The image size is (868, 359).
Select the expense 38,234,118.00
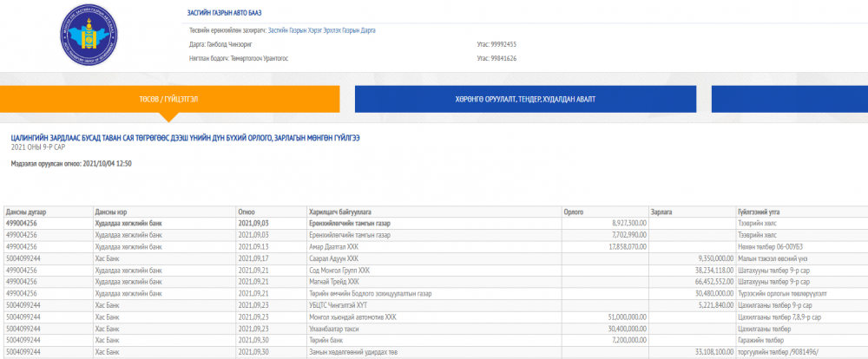[714, 271]
